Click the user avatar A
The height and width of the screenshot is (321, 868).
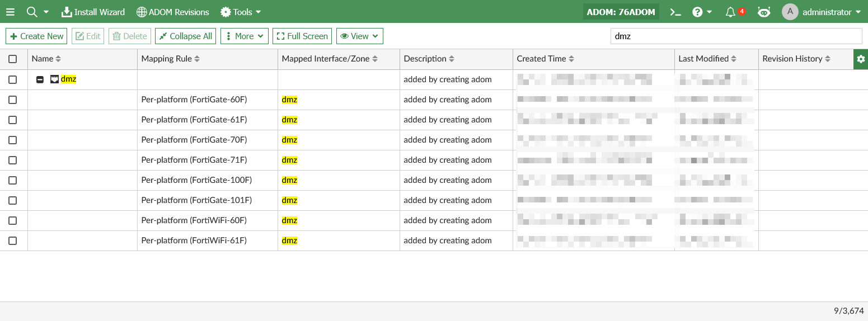(x=790, y=12)
